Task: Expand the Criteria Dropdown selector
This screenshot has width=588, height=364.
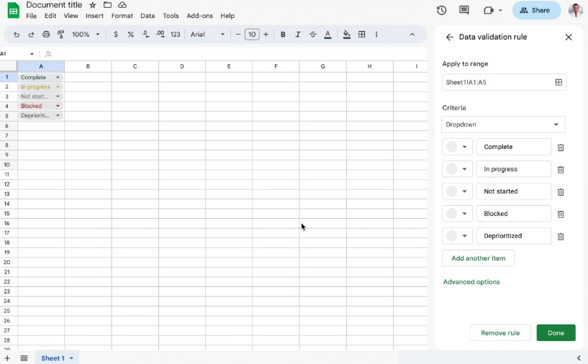Action: (x=503, y=124)
